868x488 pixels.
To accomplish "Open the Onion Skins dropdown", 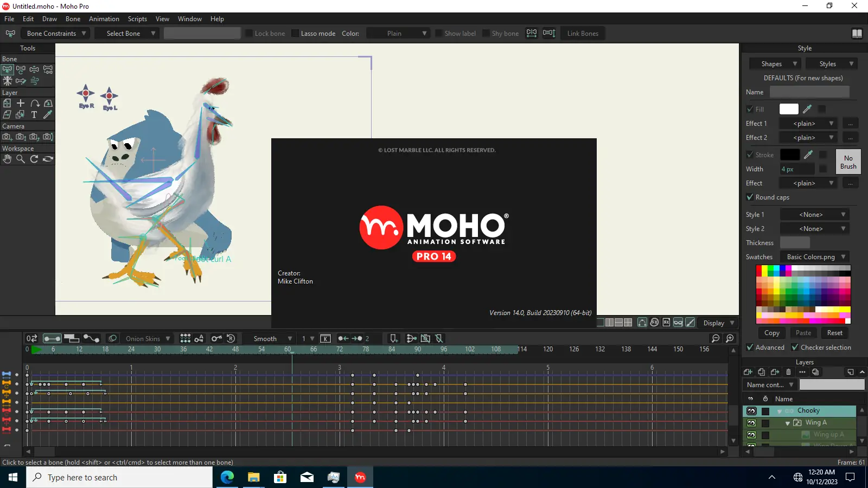I will (146, 338).
